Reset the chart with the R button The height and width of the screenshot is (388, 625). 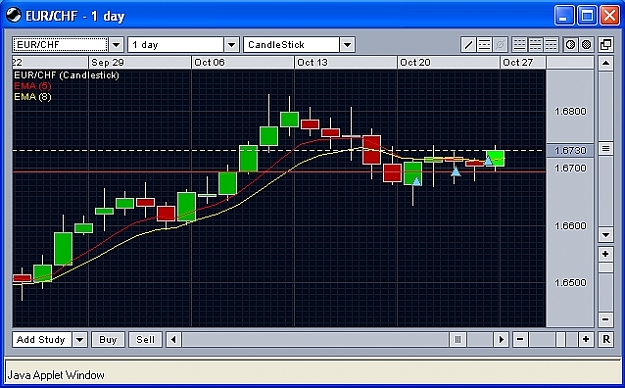coord(606,339)
